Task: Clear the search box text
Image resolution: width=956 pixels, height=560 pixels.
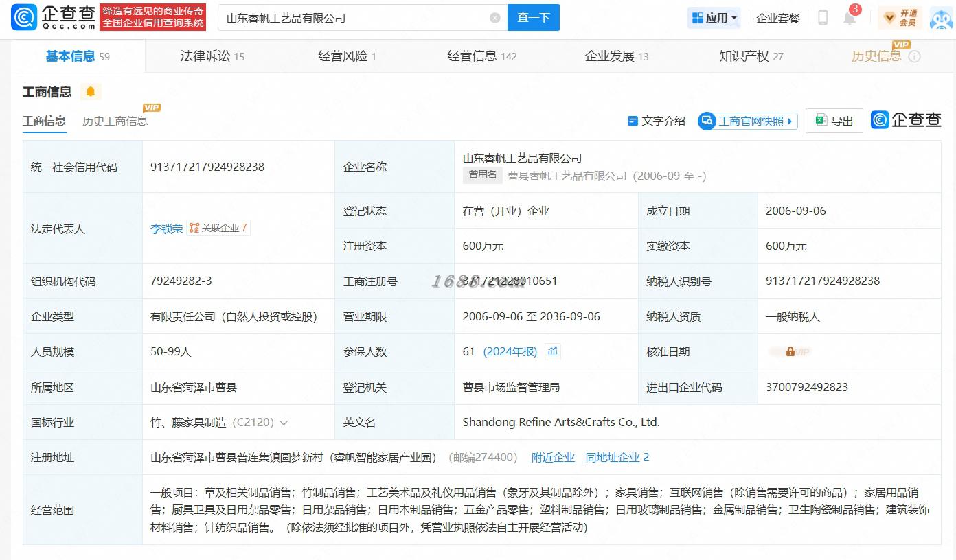Action: (x=494, y=18)
